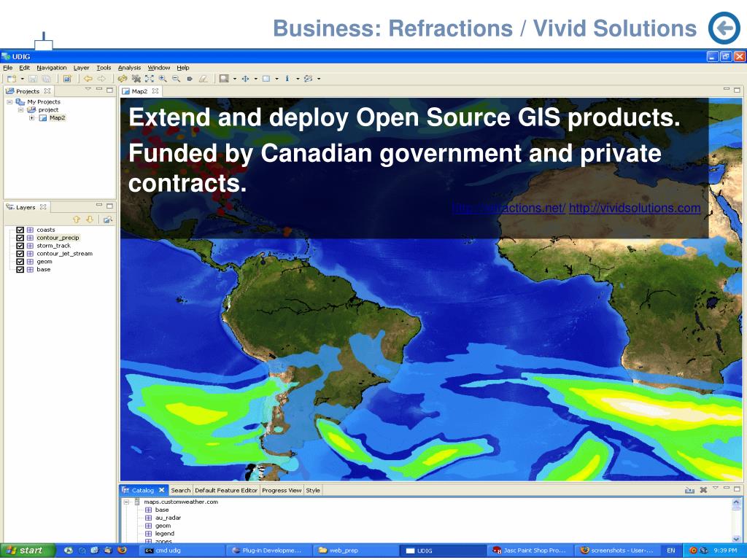
Task: Open Jasc Paint Shop Pro taskbar button
Action: pyautogui.click(x=531, y=551)
